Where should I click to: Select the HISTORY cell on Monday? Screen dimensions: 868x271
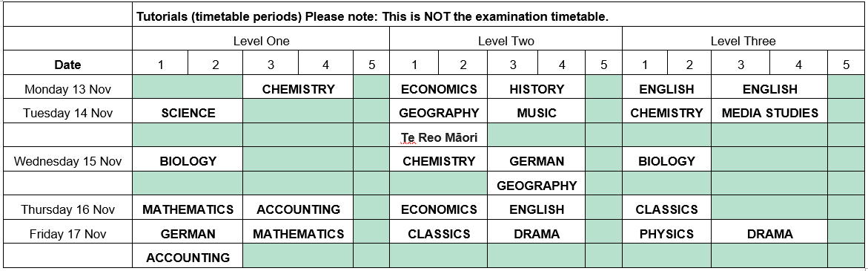click(x=537, y=88)
